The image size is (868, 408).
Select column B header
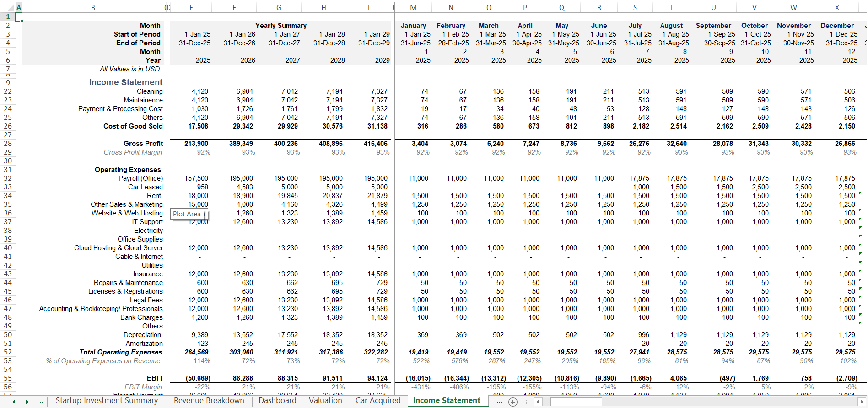click(93, 8)
